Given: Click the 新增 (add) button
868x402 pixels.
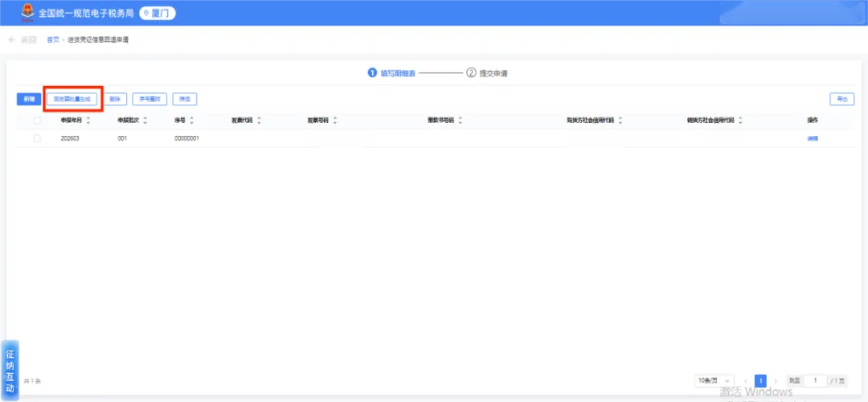Looking at the screenshot, I should click(x=29, y=99).
